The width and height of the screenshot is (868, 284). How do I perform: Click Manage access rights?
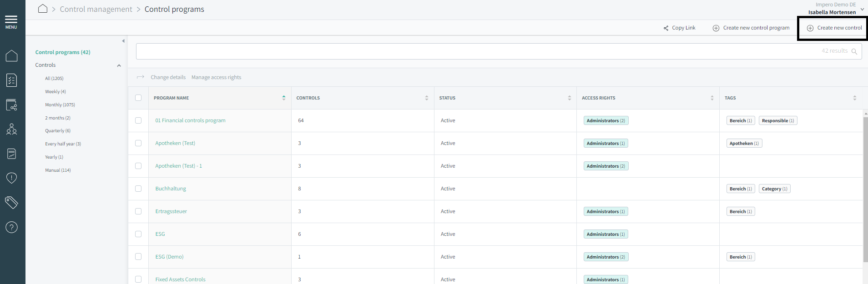[x=217, y=77]
